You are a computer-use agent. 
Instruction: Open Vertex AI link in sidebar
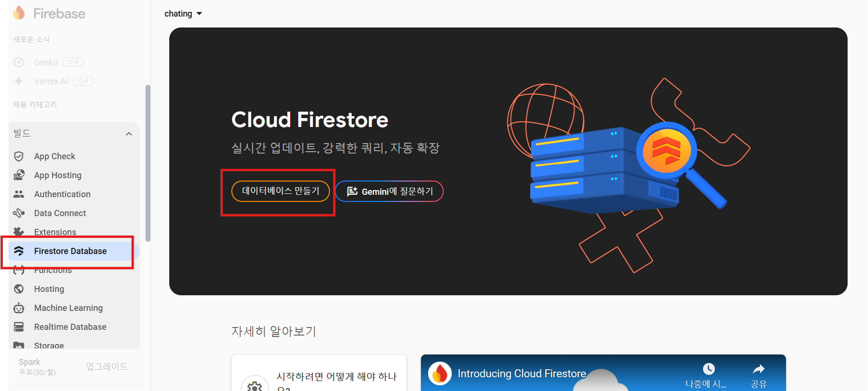coord(51,82)
